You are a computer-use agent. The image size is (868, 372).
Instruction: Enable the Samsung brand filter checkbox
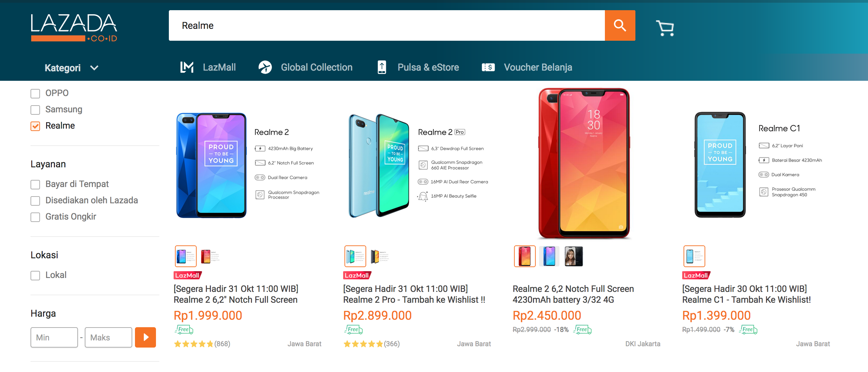coord(34,109)
